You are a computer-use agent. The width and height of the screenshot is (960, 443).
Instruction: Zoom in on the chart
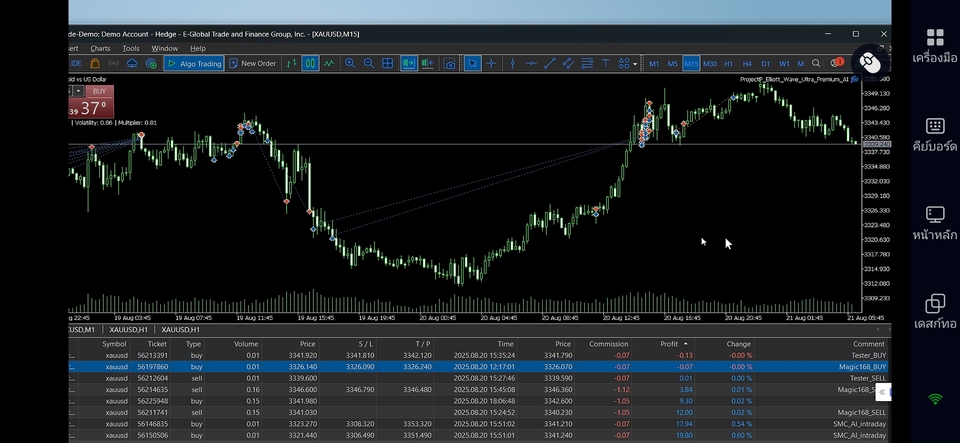(x=350, y=63)
